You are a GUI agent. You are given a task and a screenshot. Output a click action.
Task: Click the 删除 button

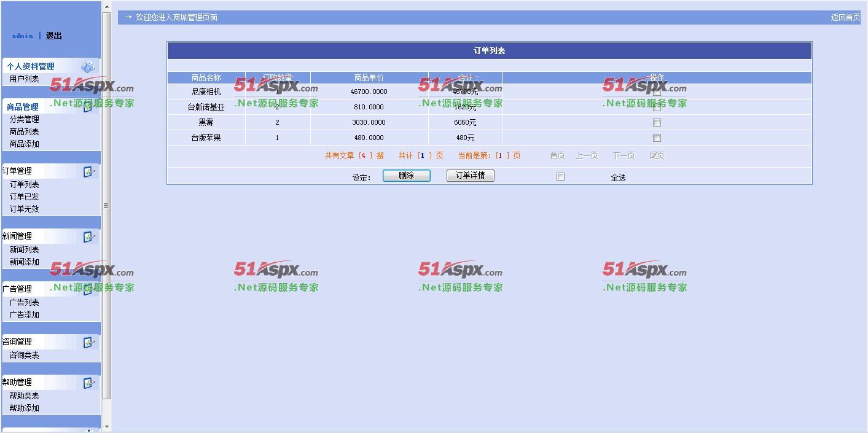(406, 176)
